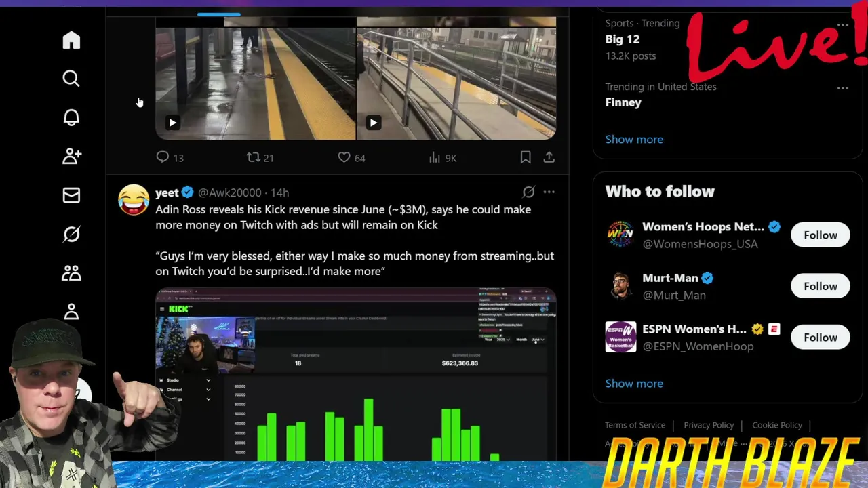Open Cookie Policy link
Viewport: 868px width, 488px height.
coord(777,425)
